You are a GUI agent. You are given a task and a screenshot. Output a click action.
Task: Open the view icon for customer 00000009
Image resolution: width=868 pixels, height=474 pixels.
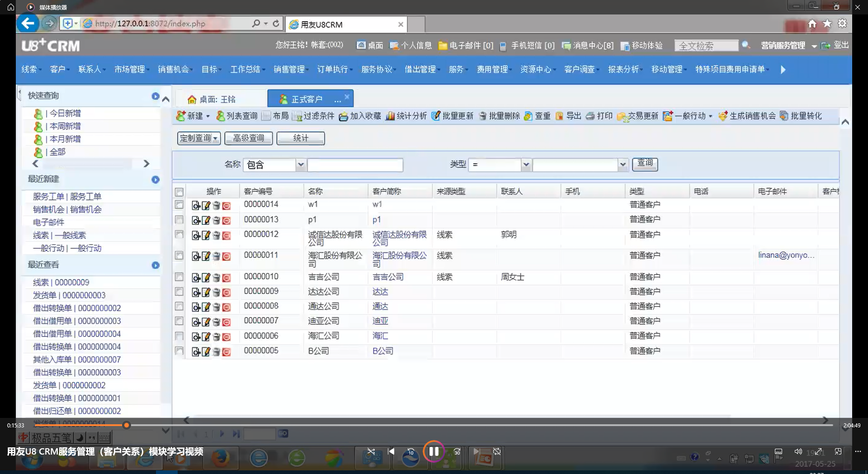[196, 293]
